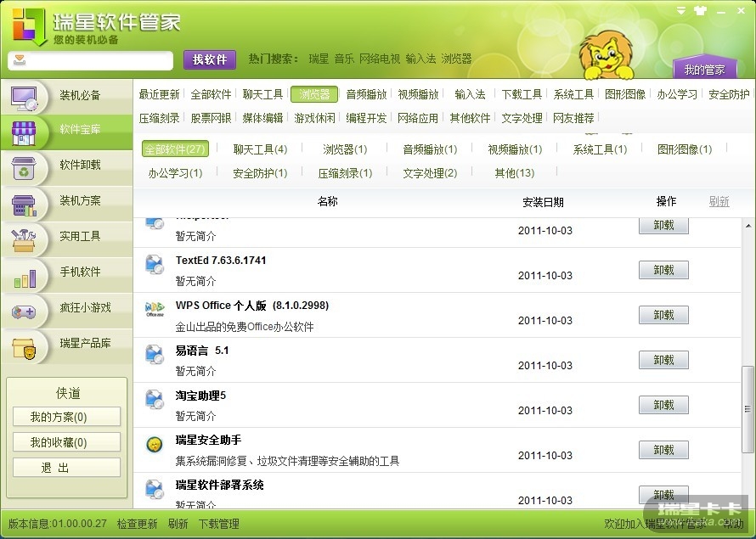Click the 退出 button

(x=66, y=468)
